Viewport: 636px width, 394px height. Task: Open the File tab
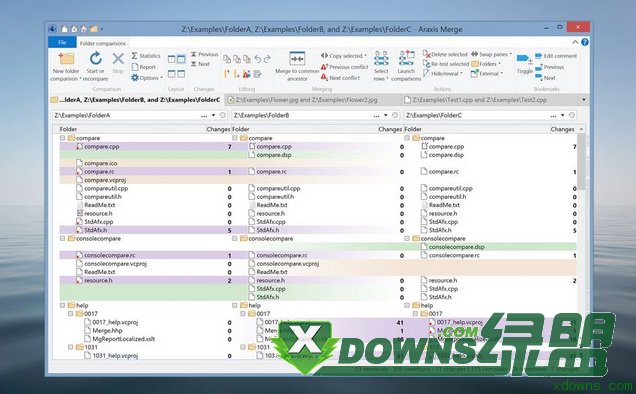pyautogui.click(x=62, y=43)
